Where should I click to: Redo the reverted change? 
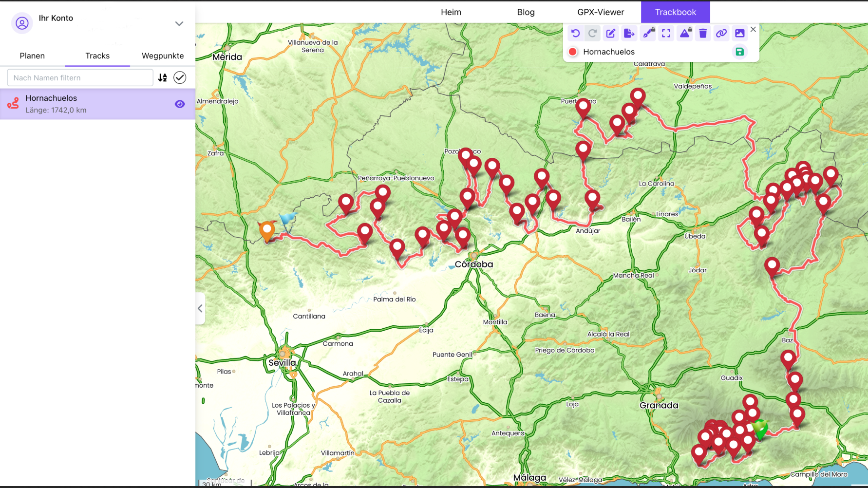click(592, 33)
